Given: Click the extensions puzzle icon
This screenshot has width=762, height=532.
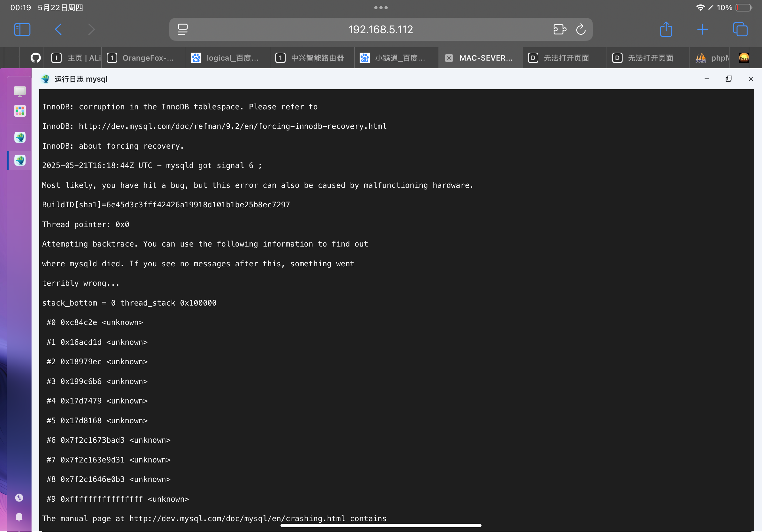Looking at the screenshot, I should [x=560, y=30].
